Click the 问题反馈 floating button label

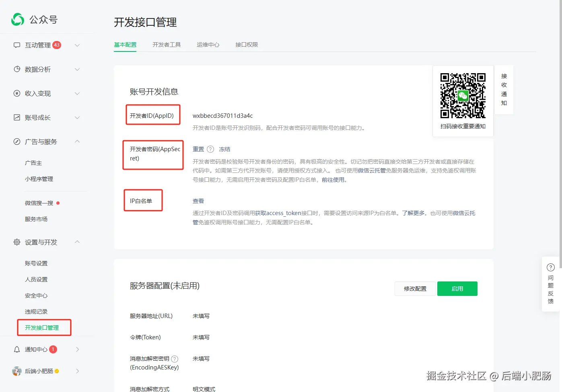pos(551,289)
